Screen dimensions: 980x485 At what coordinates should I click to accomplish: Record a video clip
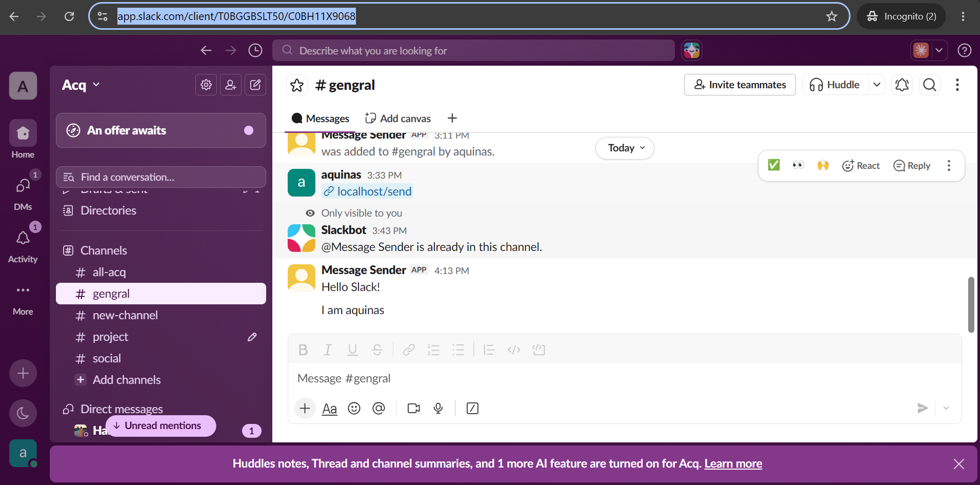click(x=413, y=409)
